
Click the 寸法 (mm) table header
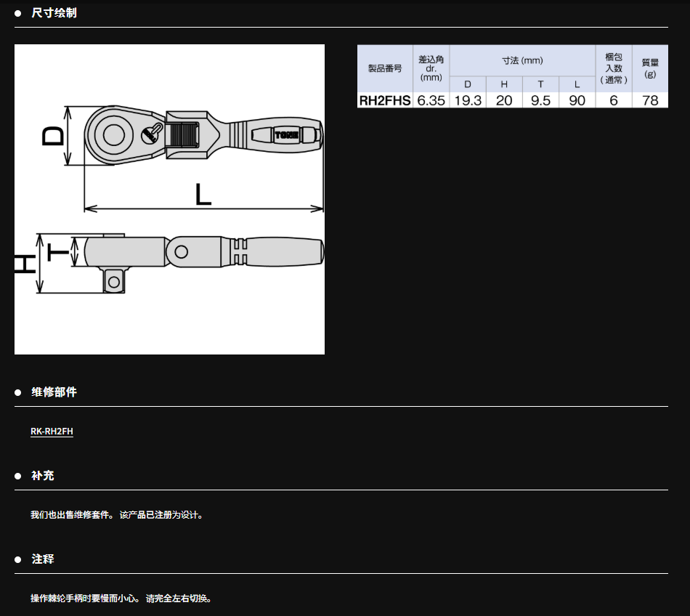[x=521, y=60]
